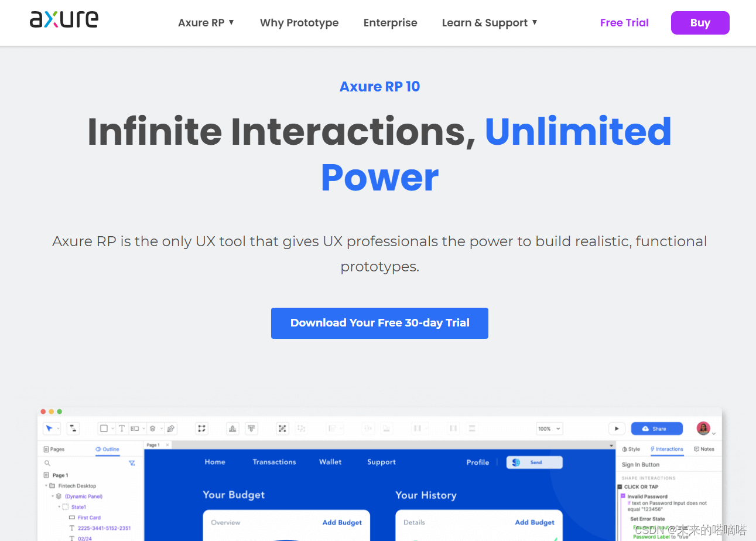Click the bring to front icon

click(x=232, y=428)
